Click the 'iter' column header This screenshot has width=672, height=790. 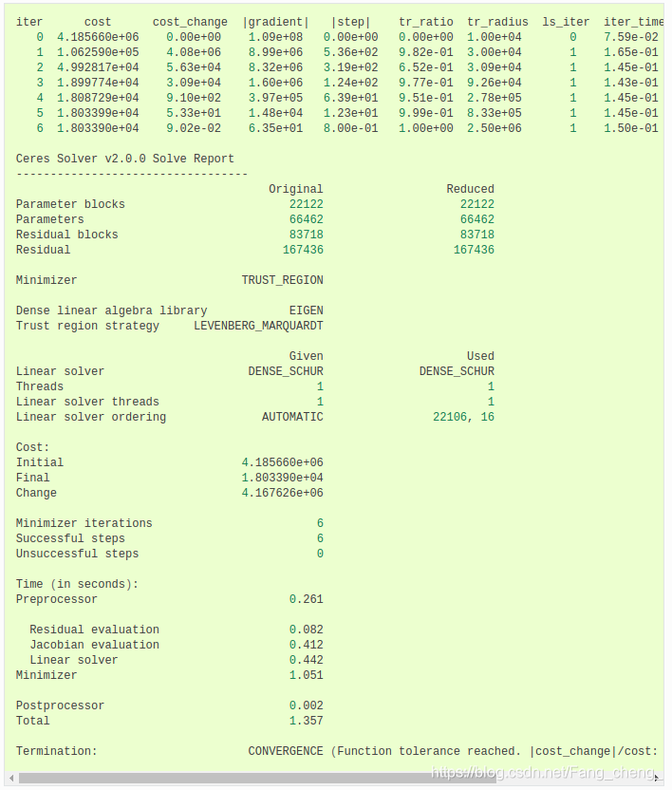[29, 22]
